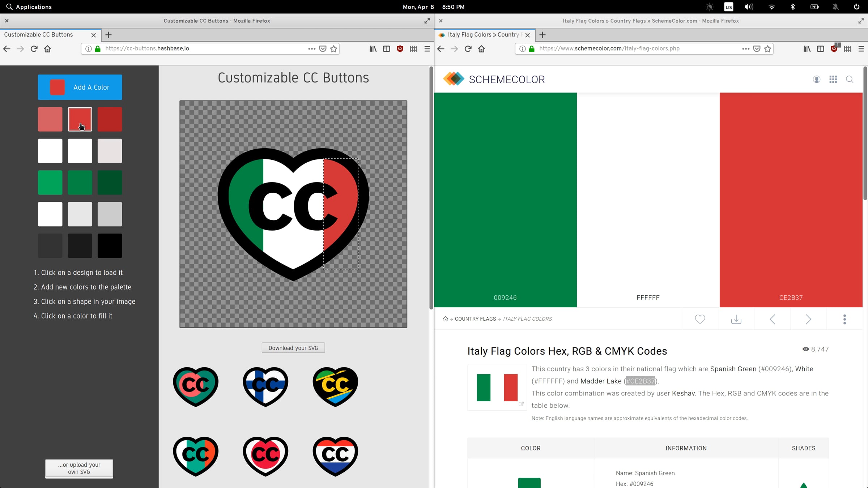The image size is (868, 488).
Task: Open the vertical three-dot options menu
Action: [844, 319]
